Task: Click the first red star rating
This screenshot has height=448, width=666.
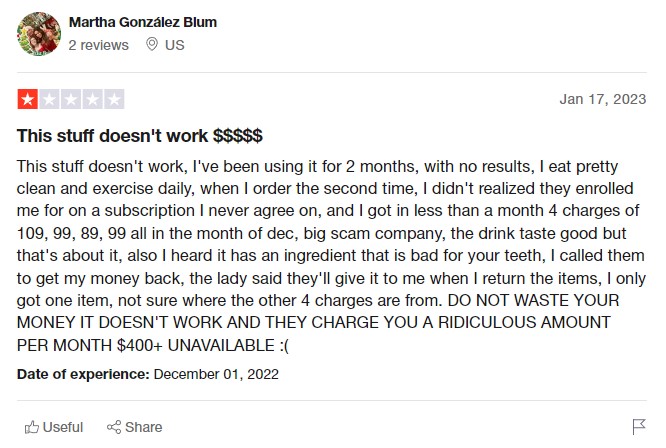Action: pos(28,99)
